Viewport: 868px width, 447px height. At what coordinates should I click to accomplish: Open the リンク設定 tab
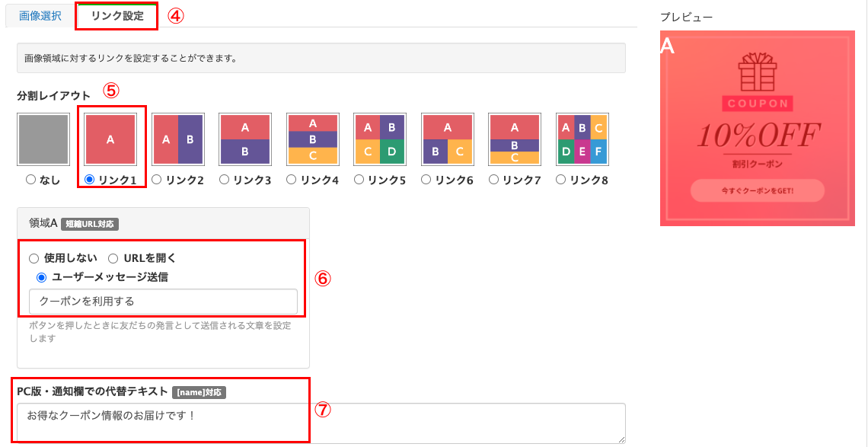(x=116, y=16)
